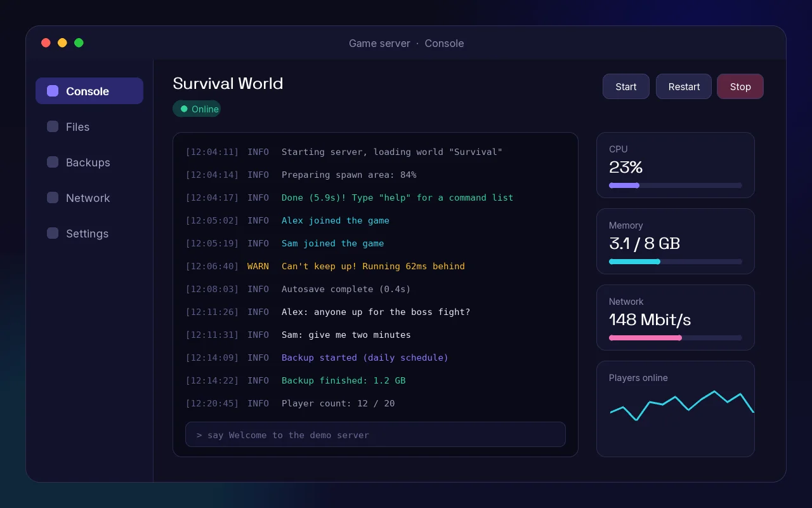Click the Memory card label
The image size is (812, 508).
[x=626, y=225]
